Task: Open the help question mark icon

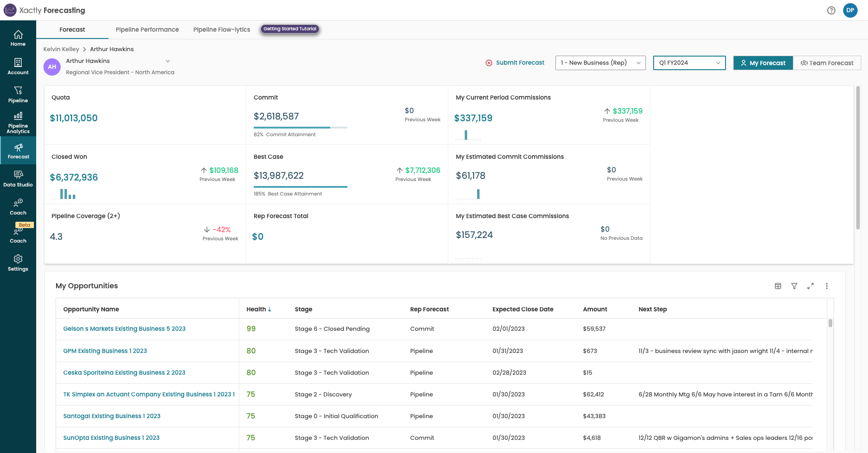Action: [x=831, y=10]
